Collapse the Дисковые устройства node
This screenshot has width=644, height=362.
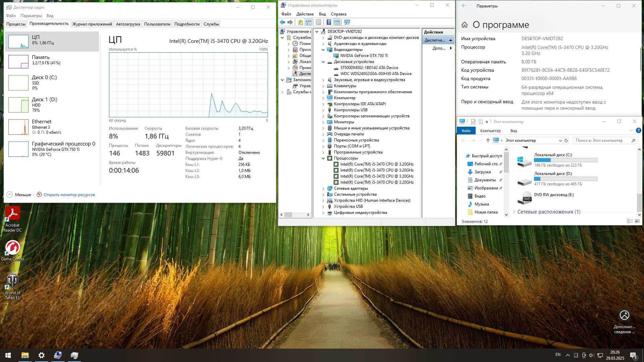coord(323,62)
